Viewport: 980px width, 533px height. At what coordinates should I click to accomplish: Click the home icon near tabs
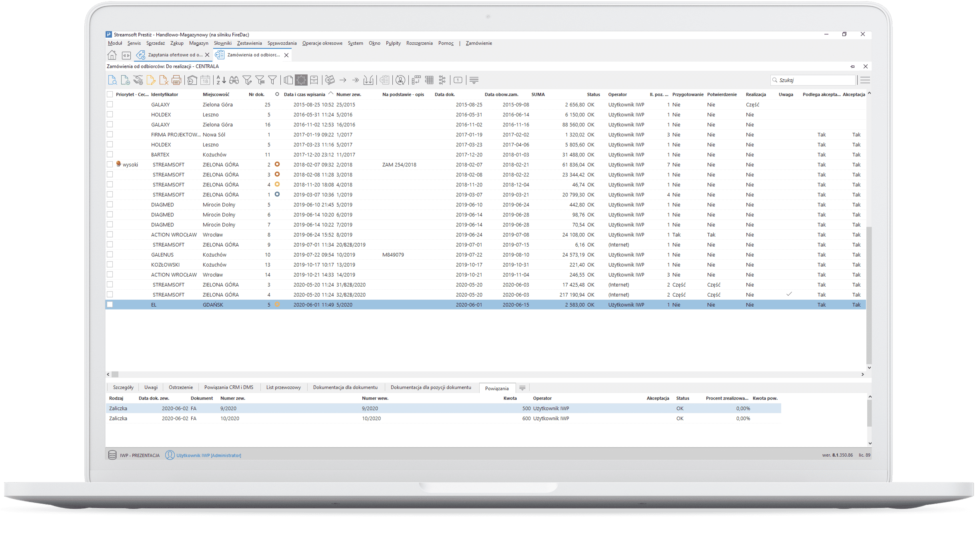pyautogui.click(x=112, y=55)
